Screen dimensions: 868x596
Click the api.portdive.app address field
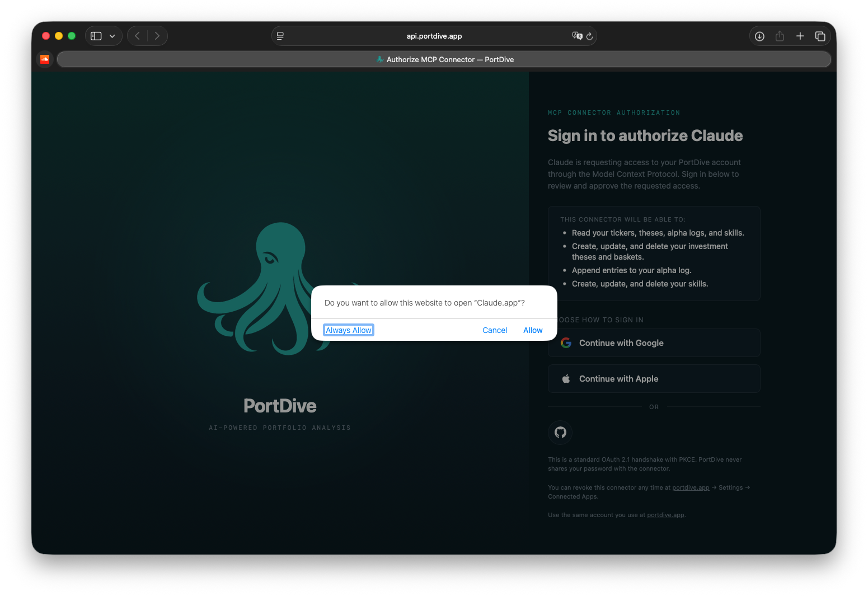tap(434, 36)
